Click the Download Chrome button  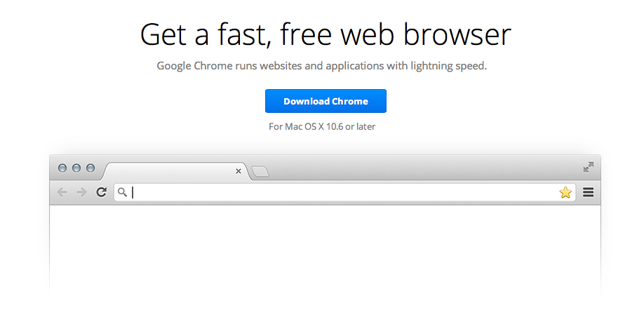pyautogui.click(x=326, y=101)
